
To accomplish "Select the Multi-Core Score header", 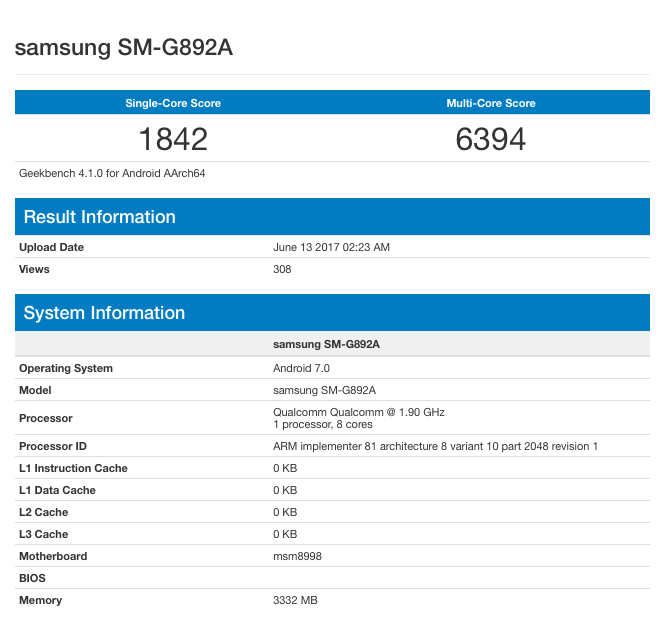I will (x=490, y=103).
